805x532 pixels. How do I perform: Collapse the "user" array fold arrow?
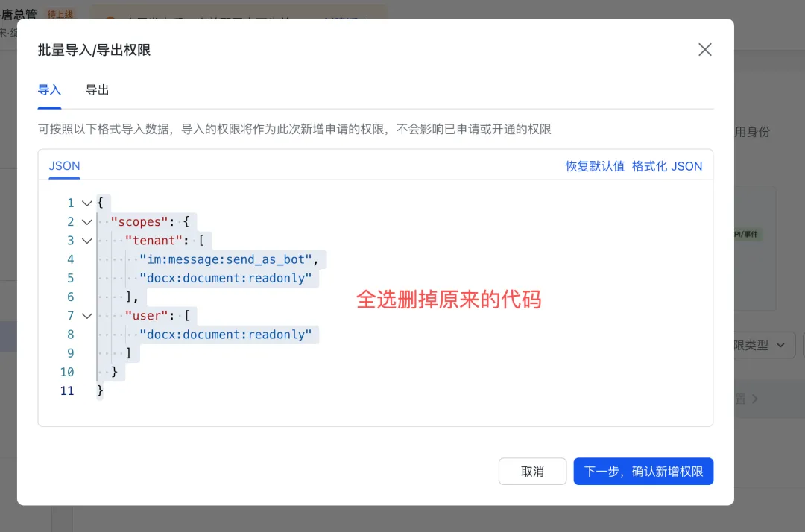pos(86,316)
